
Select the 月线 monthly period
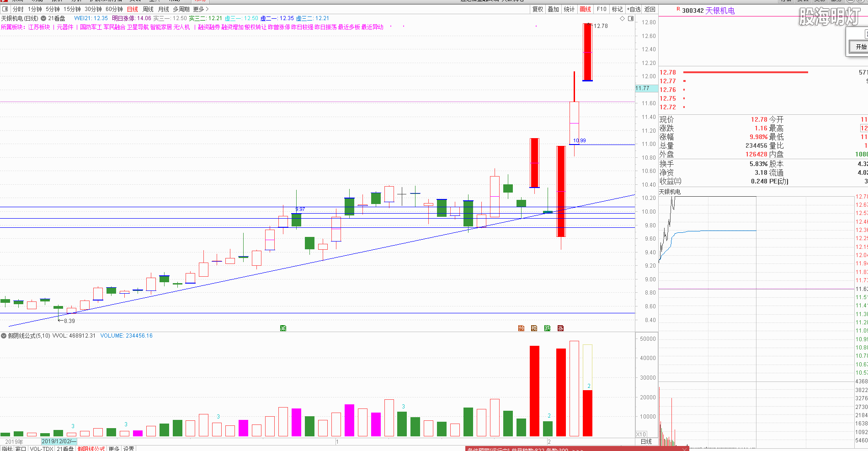(164, 9)
